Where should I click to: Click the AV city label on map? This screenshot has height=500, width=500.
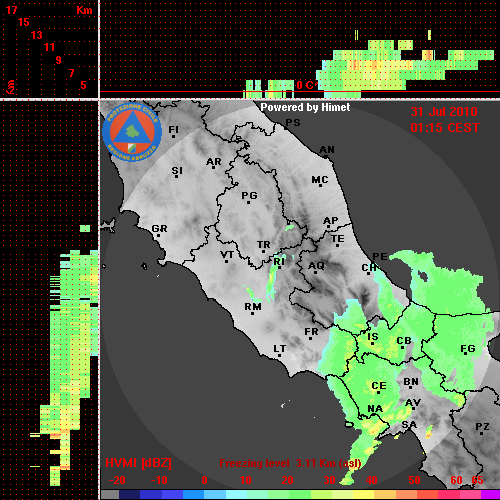413,403
